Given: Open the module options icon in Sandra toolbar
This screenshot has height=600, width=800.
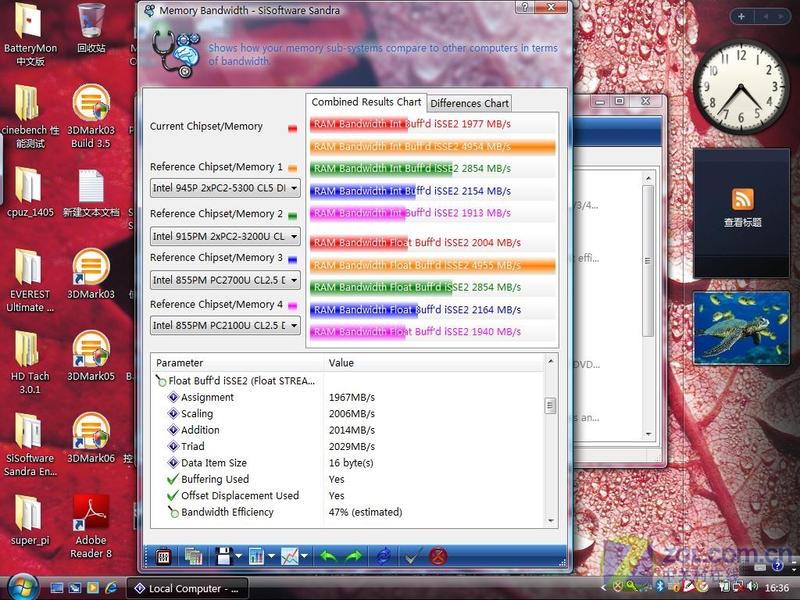Looking at the screenshot, I should (163, 557).
